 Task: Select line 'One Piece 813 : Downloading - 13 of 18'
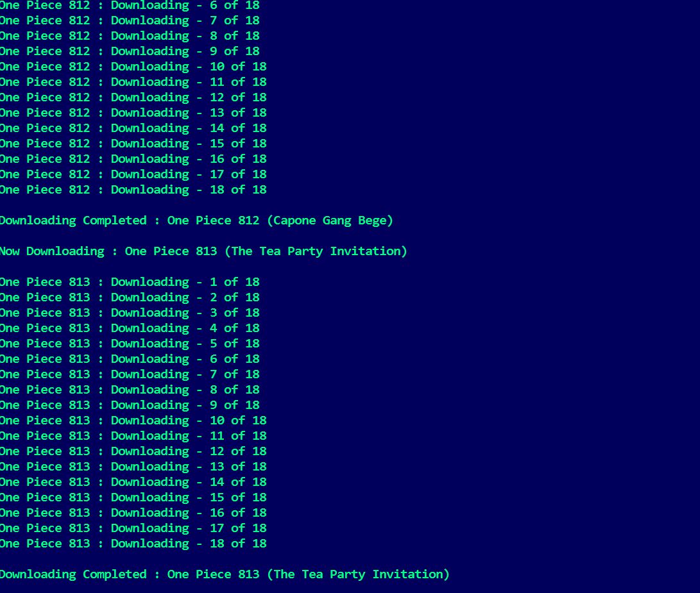tap(133, 467)
